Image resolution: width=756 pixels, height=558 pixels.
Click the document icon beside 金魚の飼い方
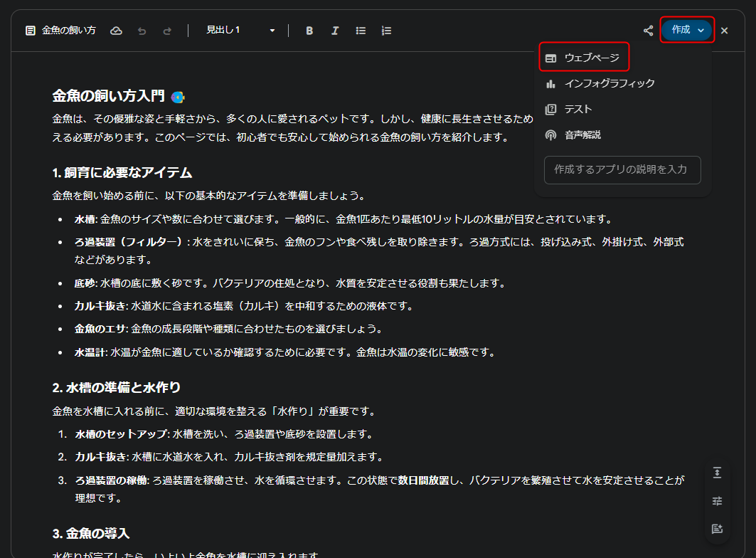click(31, 31)
